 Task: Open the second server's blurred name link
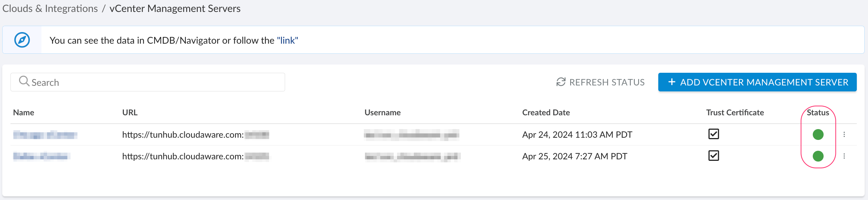pyautogui.click(x=41, y=156)
